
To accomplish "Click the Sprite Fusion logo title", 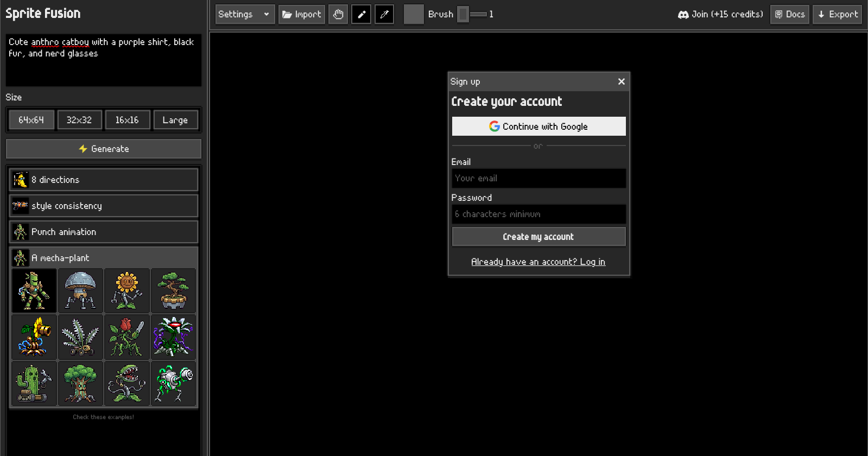I will (x=43, y=14).
